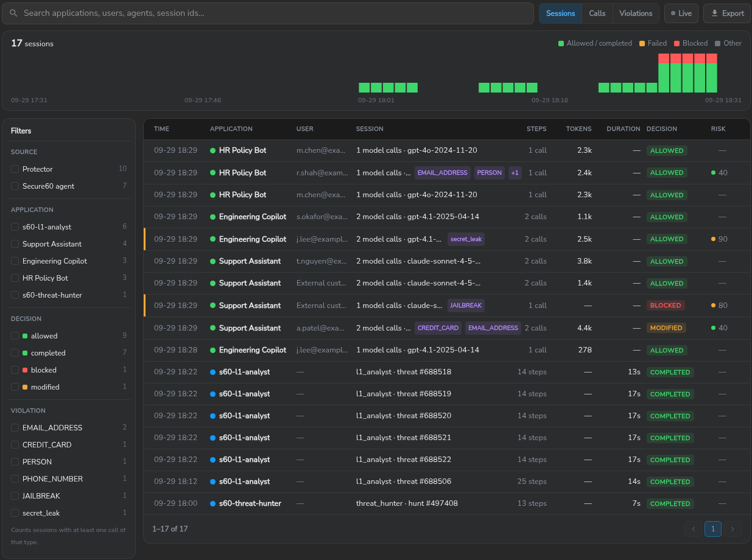Click the Other legend gray swatch
Viewport: 752px width, 560px height.
717,43
